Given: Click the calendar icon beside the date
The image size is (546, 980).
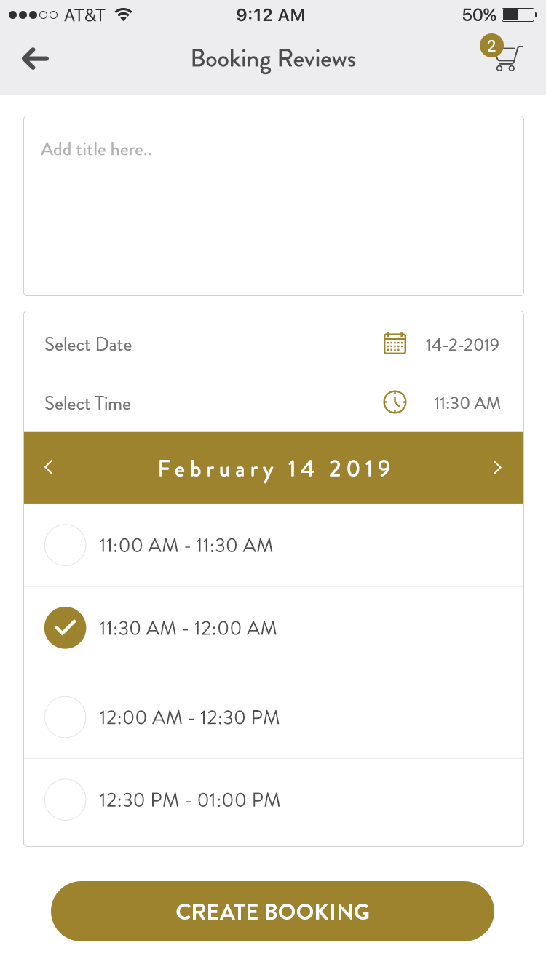Looking at the screenshot, I should tap(395, 343).
